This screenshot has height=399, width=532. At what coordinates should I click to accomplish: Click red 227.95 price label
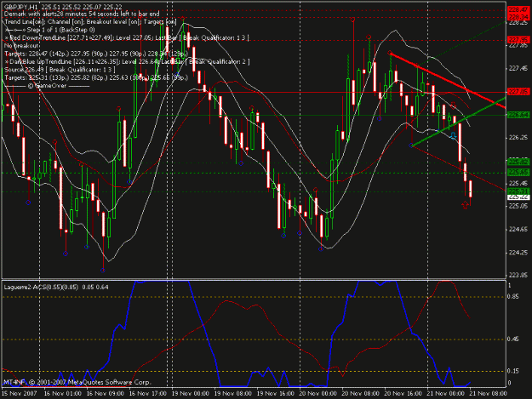[518, 40]
